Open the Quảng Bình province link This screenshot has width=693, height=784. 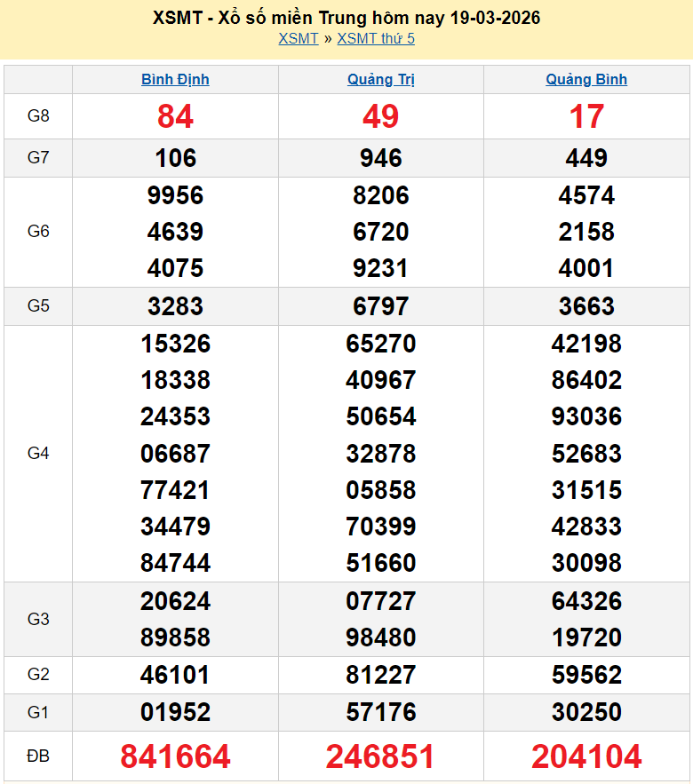[586, 79]
